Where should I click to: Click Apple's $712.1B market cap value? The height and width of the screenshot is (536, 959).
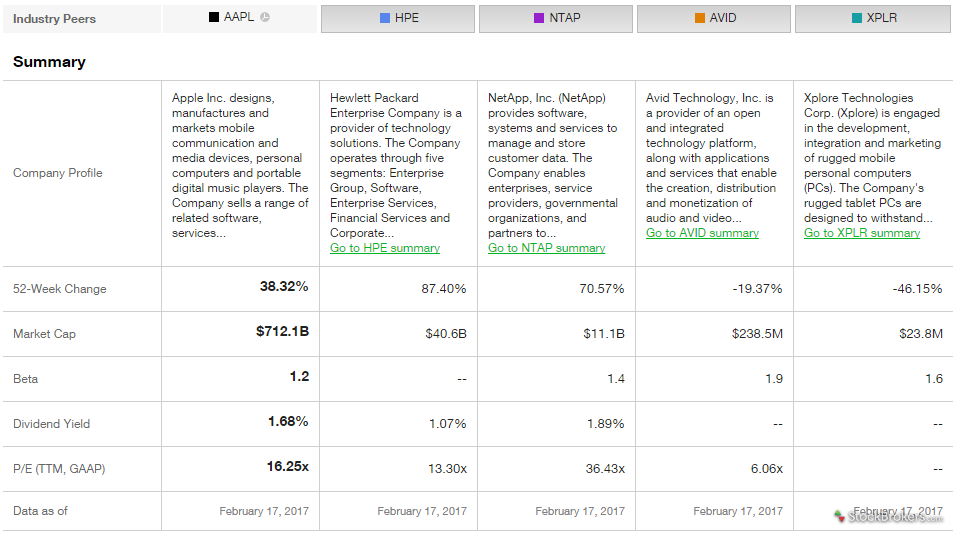(283, 332)
